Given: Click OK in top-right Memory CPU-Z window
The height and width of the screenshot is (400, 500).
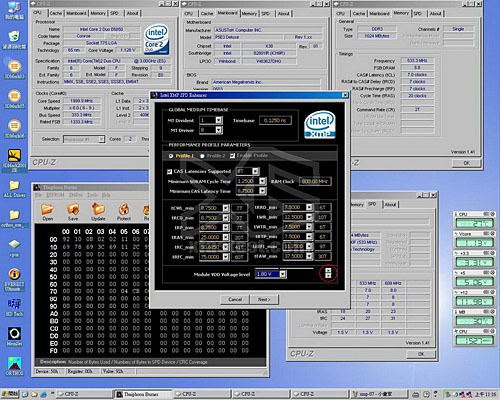Looking at the screenshot, I should pyautogui.click(x=467, y=163).
